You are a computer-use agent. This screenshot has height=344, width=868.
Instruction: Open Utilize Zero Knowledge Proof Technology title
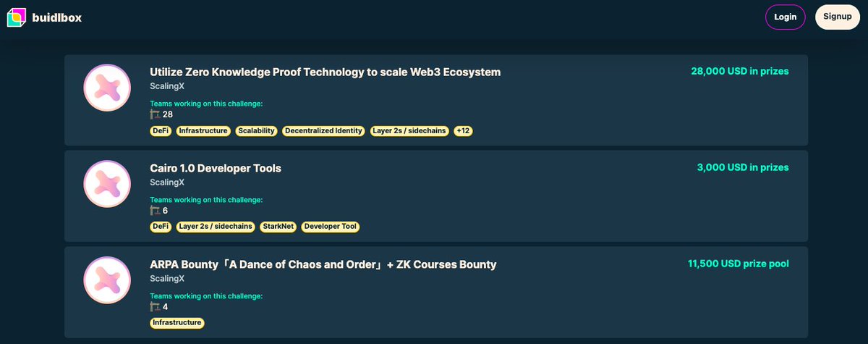pos(325,72)
